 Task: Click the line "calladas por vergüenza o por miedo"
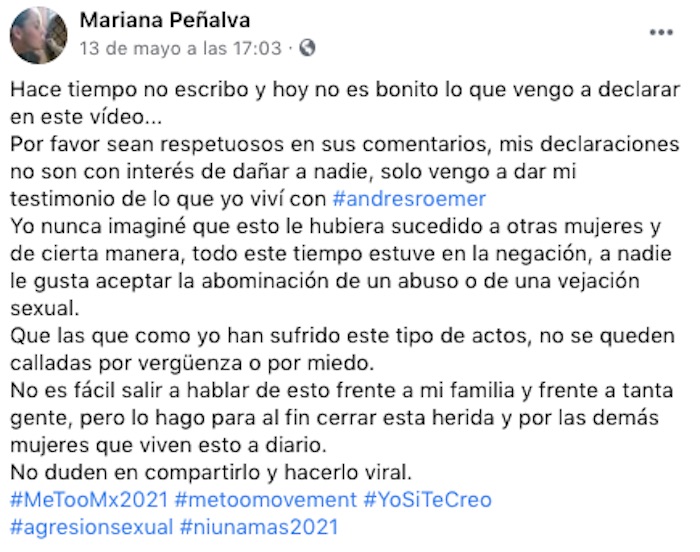point(192,363)
